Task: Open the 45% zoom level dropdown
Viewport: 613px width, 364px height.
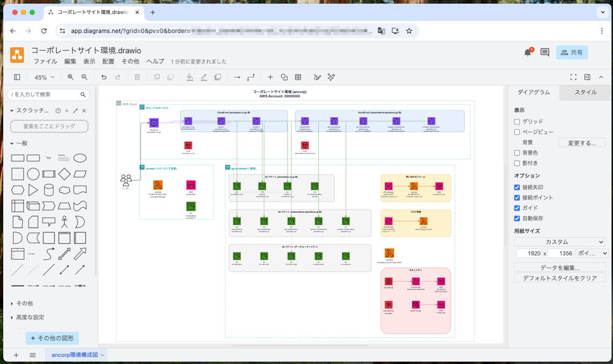Action: tap(44, 77)
